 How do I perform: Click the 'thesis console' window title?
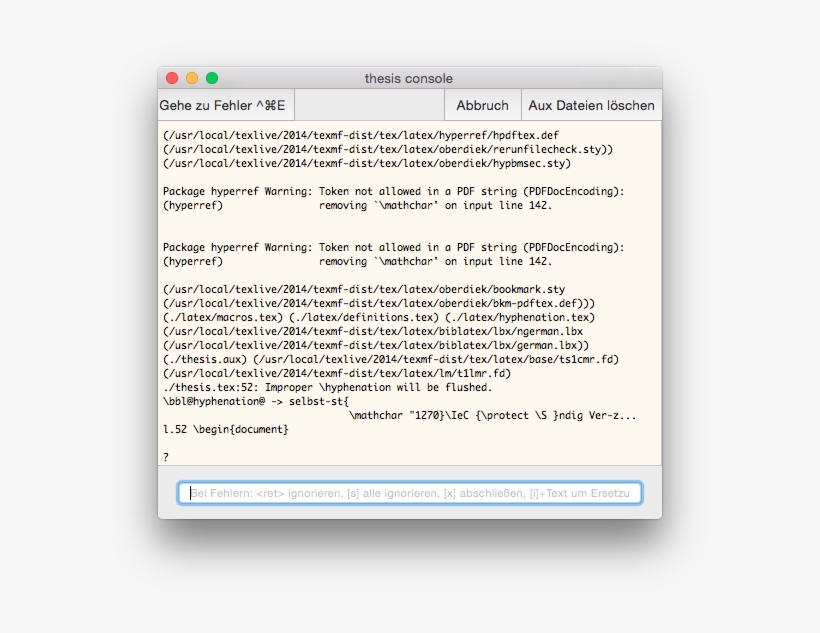(x=408, y=78)
